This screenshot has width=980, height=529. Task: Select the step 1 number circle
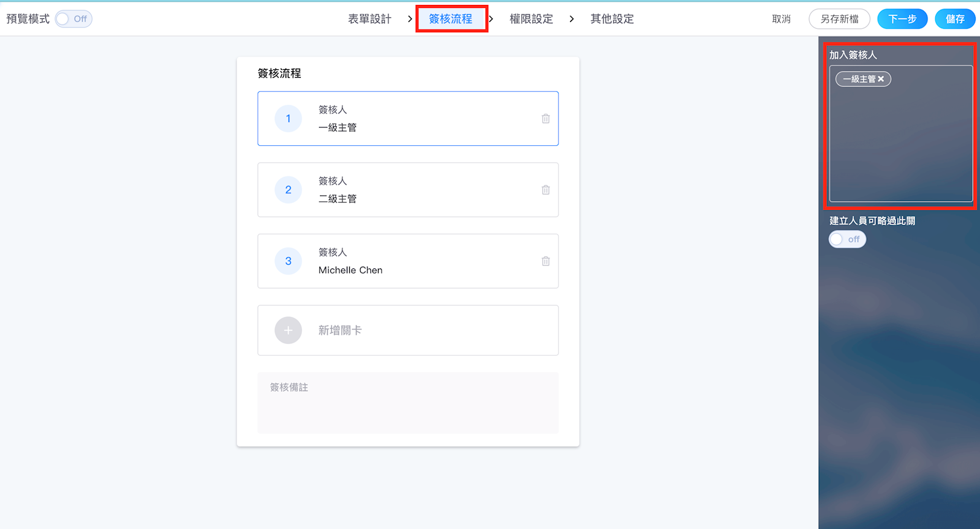[x=288, y=119]
